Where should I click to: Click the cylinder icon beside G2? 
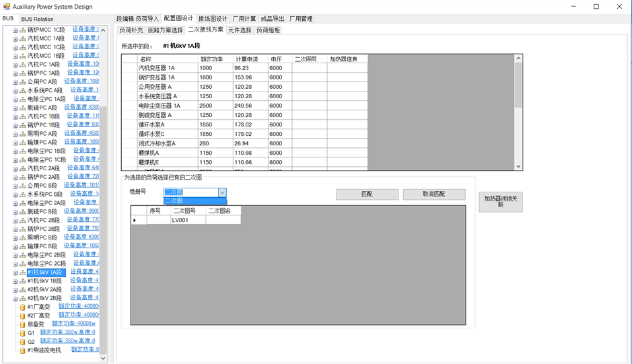coord(23,342)
